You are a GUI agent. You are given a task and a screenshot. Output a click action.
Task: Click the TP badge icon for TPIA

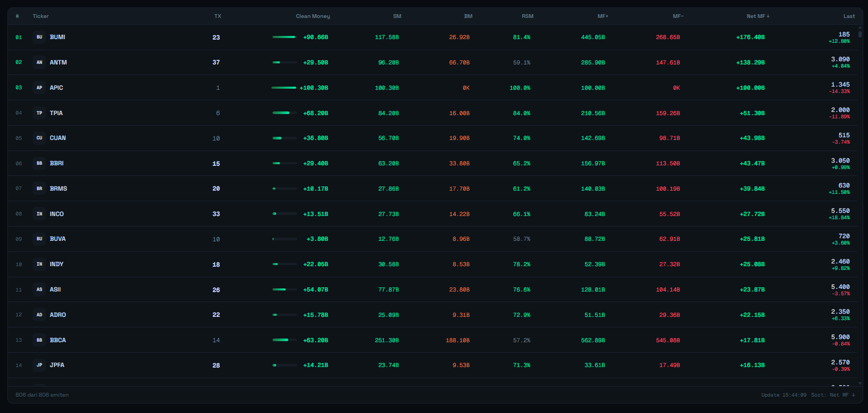click(39, 113)
